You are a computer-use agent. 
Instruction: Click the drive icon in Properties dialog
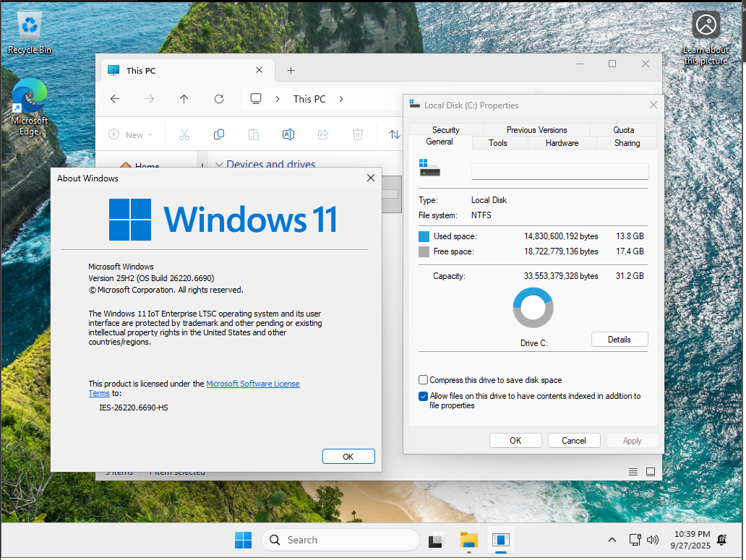[429, 168]
